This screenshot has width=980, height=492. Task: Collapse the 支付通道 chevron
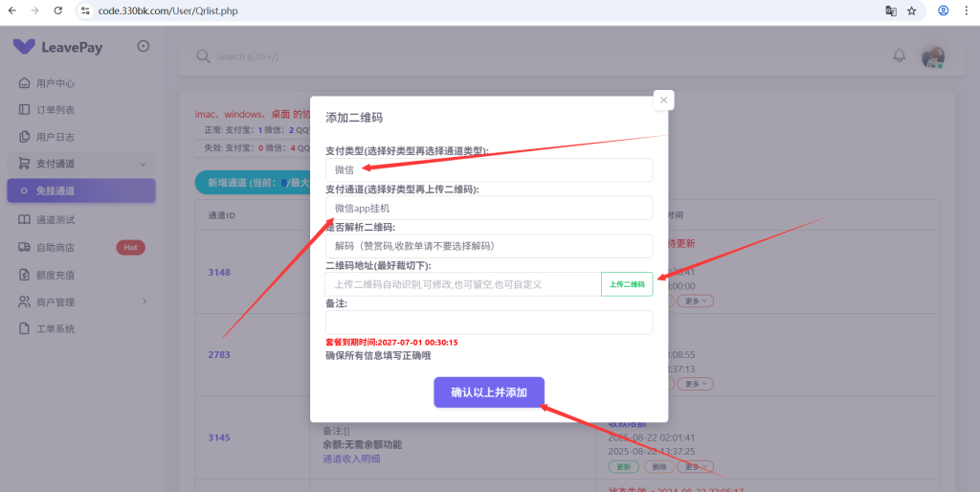point(144,164)
